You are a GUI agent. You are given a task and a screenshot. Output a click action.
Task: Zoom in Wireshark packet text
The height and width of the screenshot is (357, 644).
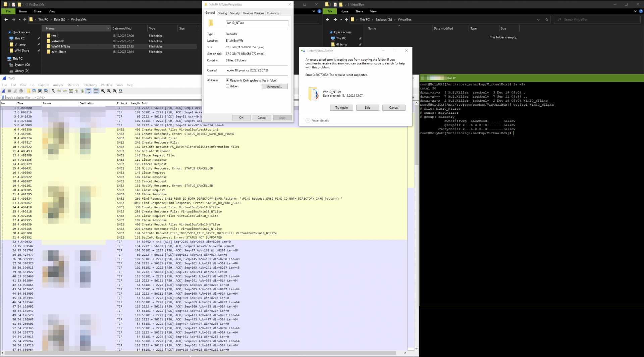(x=103, y=91)
